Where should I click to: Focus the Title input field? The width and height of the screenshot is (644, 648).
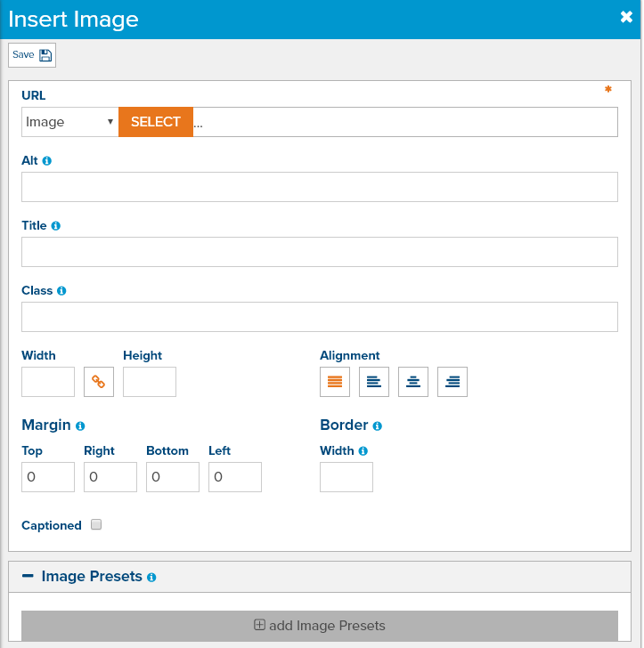(x=319, y=252)
